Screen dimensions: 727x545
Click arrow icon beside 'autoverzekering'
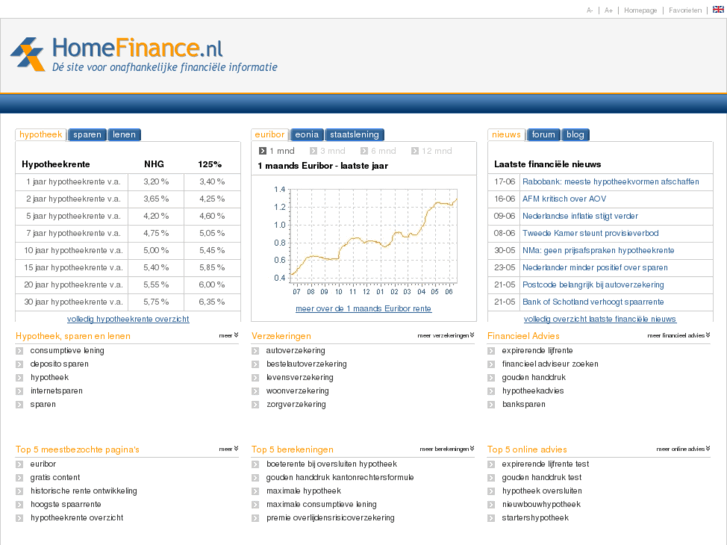coord(255,351)
